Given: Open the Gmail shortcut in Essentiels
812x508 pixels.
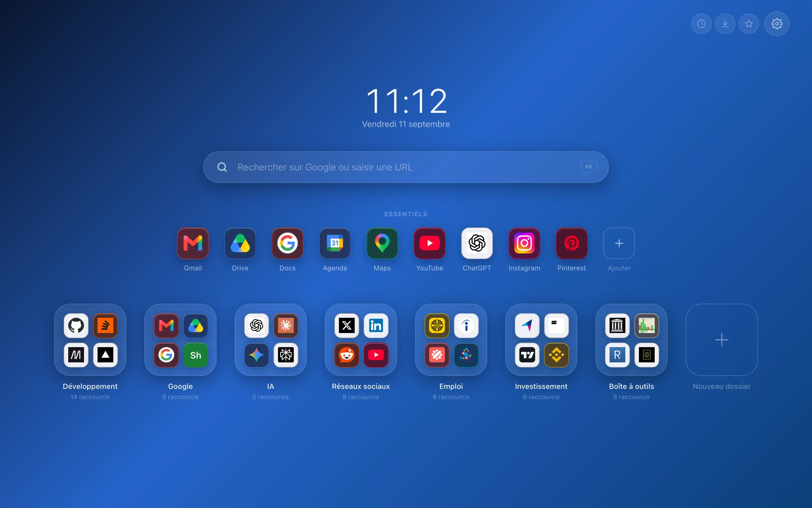Looking at the screenshot, I should tap(193, 243).
